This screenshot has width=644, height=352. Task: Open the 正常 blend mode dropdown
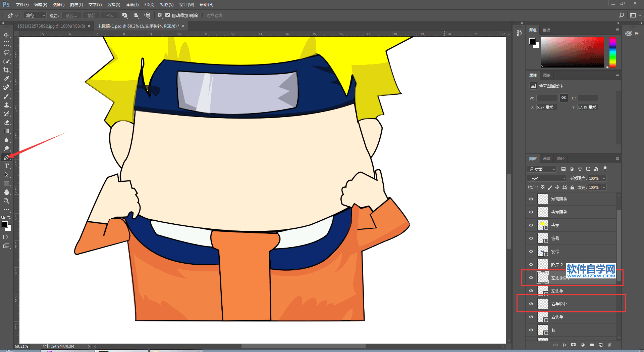[x=547, y=178]
